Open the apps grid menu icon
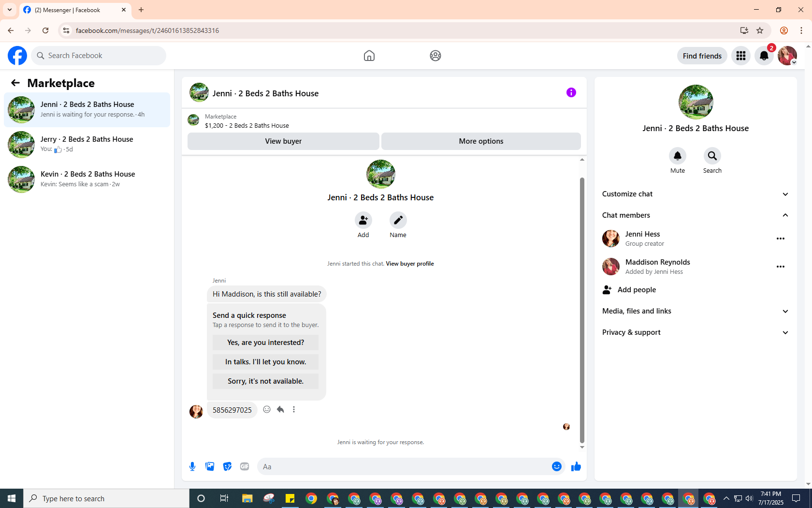 click(x=741, y=56)
